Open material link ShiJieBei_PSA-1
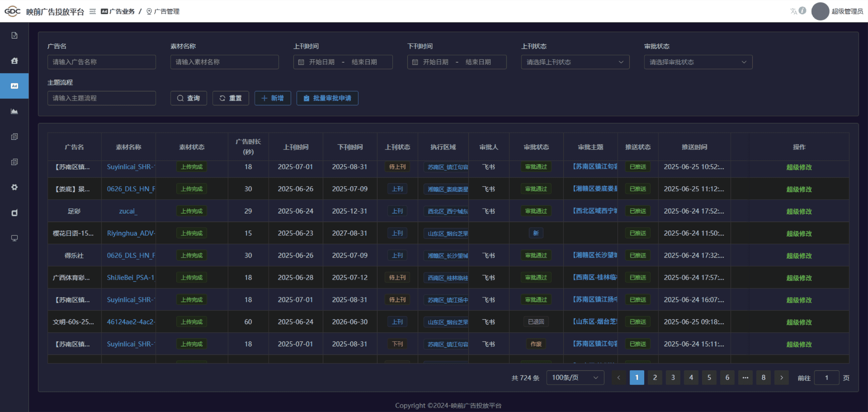Screen dimensions: 868x412 click(x=131, y=277)
